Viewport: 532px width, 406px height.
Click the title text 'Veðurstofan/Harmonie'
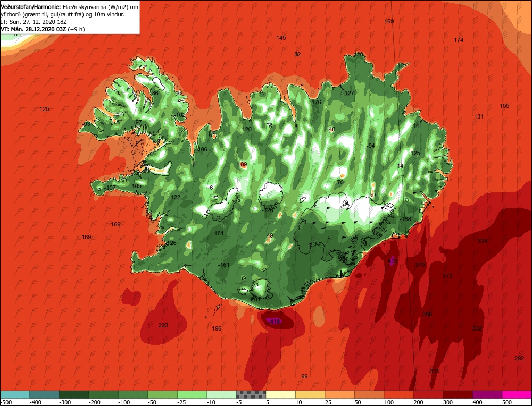pyautogui.click(x=31, y=7)
